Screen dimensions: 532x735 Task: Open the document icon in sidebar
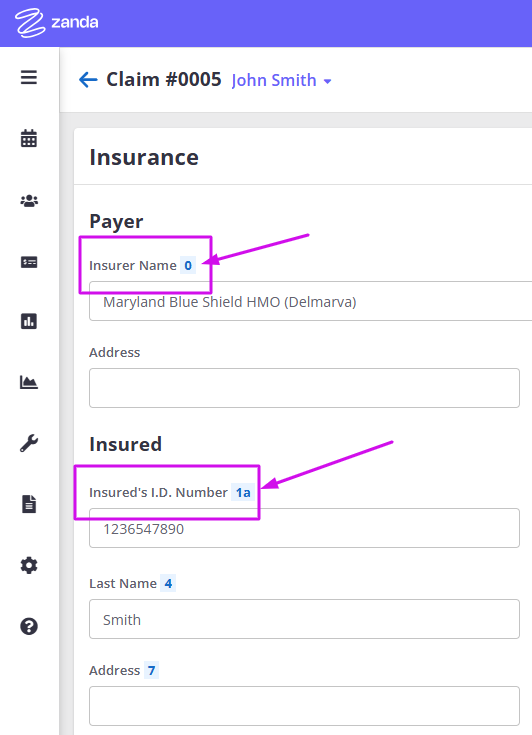(29, 504)
